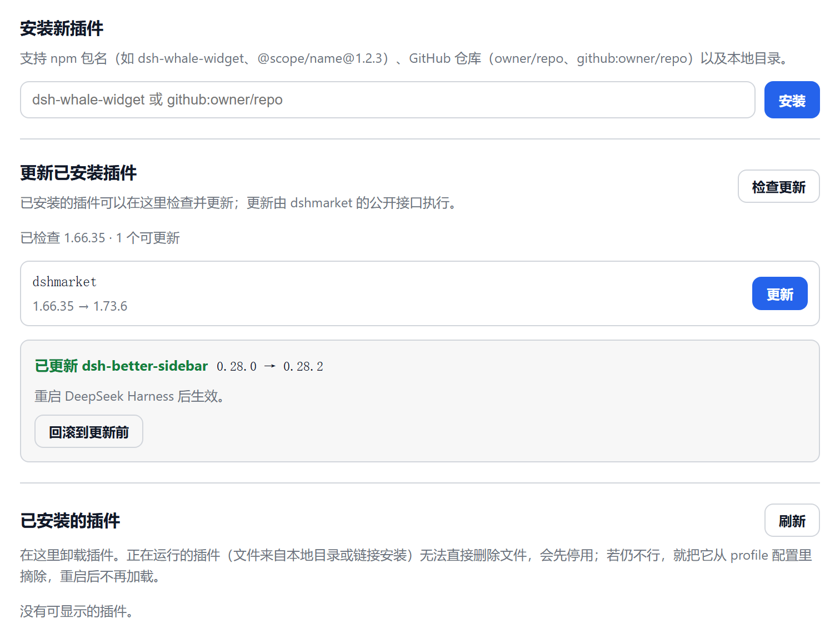Click the uninstall plugins description paragraph
This screenshot has height=638, width=840.
pos(416,566)
